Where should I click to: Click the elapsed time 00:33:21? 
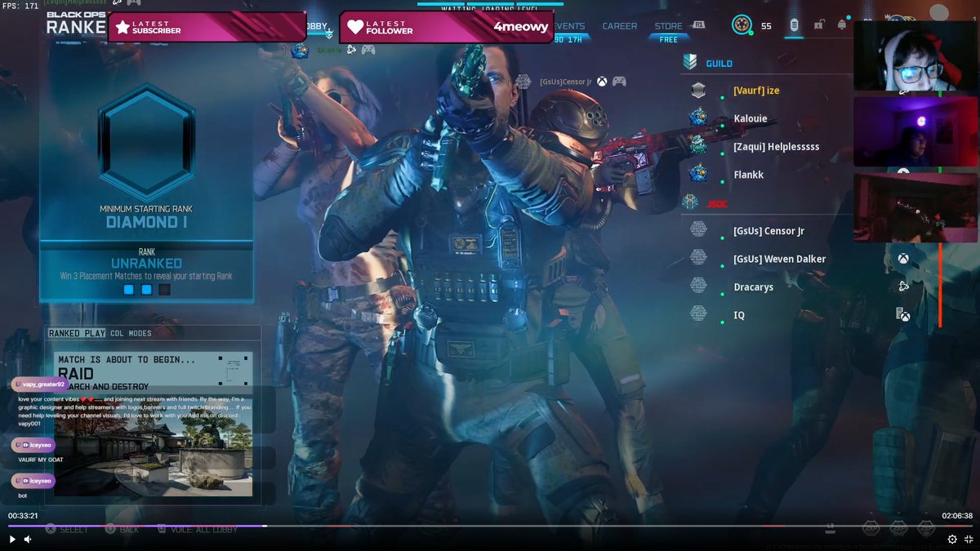click(23, 515)
